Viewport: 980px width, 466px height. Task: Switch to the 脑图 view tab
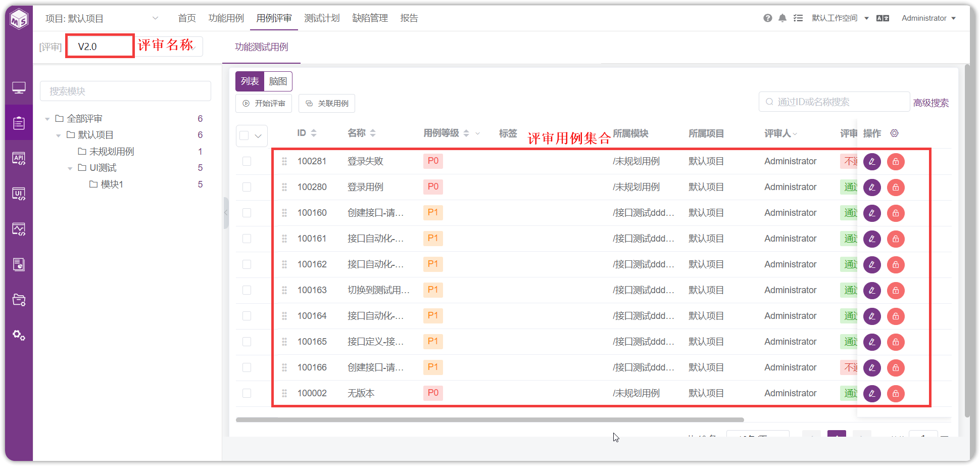tap(278, 81)
